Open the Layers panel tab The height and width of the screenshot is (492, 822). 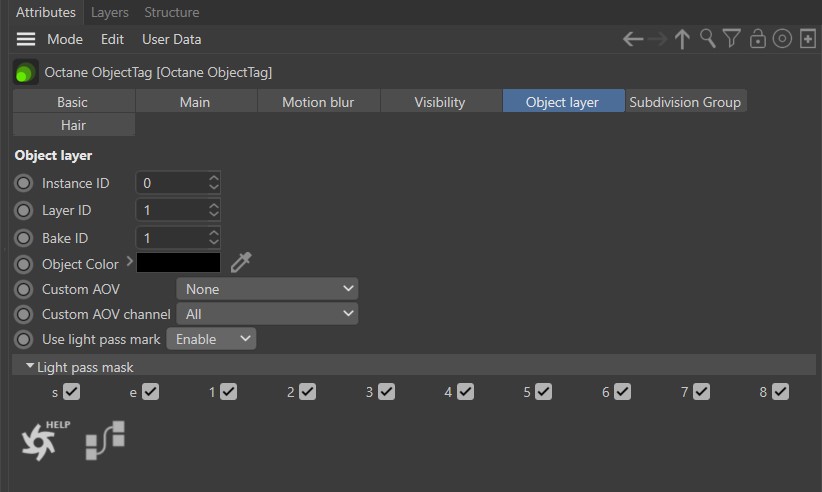click(110, 12)
